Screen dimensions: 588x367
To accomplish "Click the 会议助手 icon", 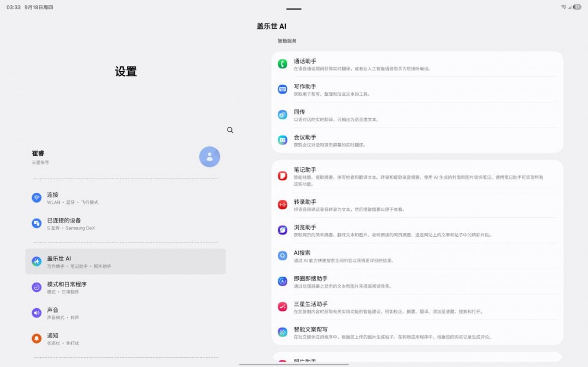I will [x=283, y=140].
